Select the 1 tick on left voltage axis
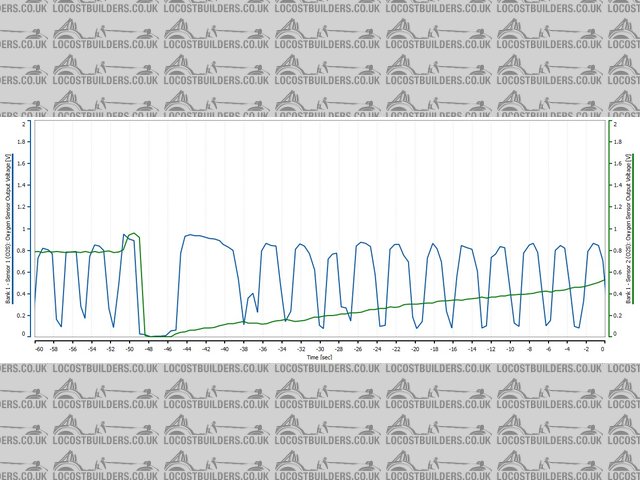The image size is (640, 480). [x=24, y=229]
